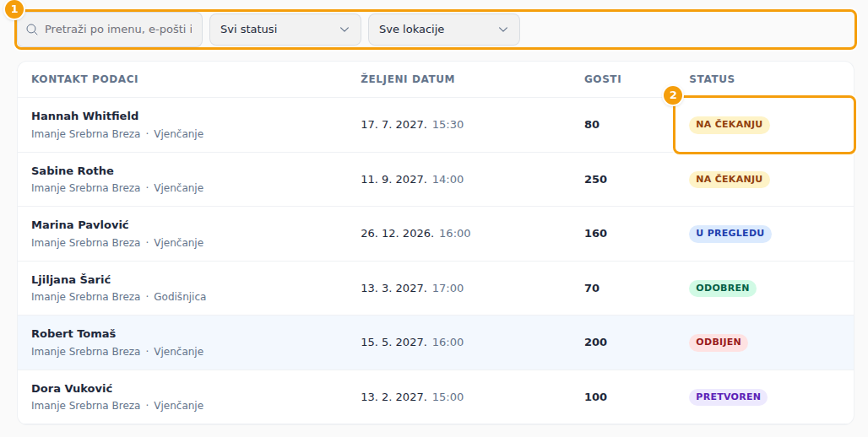
Task: Click 'Imanje Srebrna Breza · Godišnjica' under Ljiljana Šarić
Action: 118,297
